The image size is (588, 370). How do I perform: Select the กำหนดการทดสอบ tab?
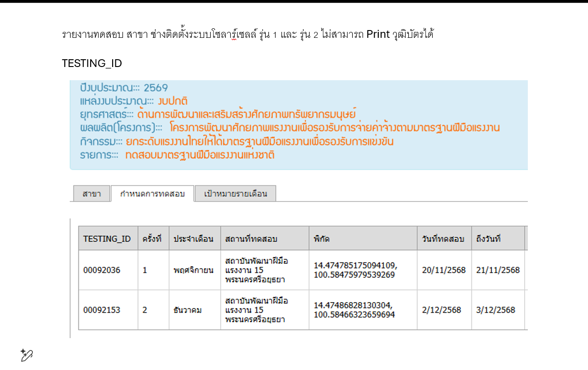tap(152, 194)
